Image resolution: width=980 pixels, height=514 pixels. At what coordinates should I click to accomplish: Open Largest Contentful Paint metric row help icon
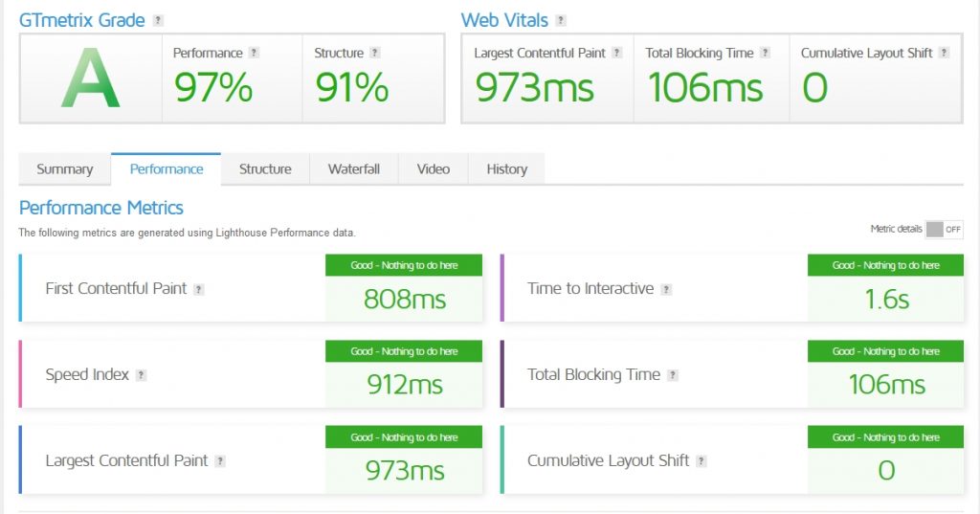pyautogui.click(x=220, y=461)
